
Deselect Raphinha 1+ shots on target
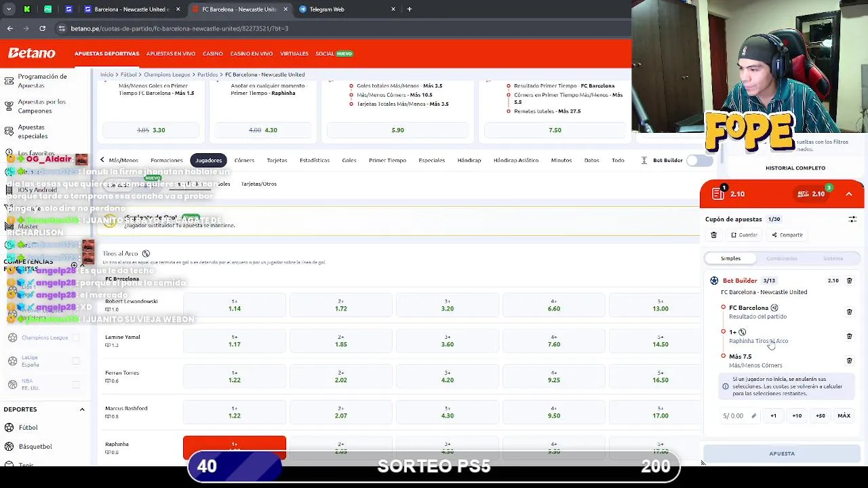(x=235, y=447)
